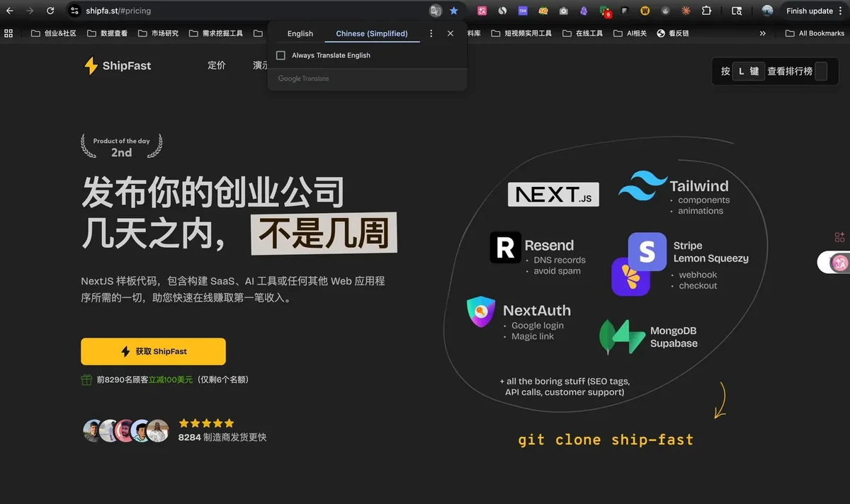Open the purple TDK extension icon
The image size is (850, 504).
[523, 11]
